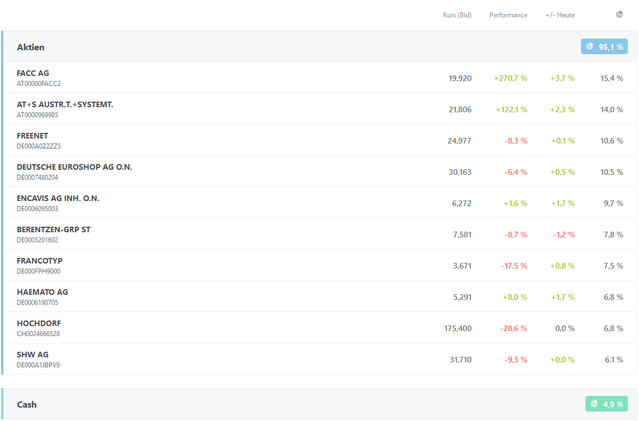Sort by Performance column header

[508, 15]
